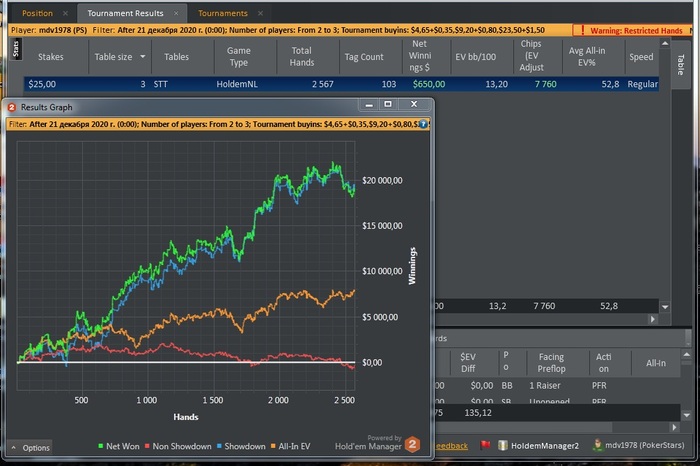Click the HoldemManager2 database label
Screen dimensions: 700x466
(x=545, y=445)
